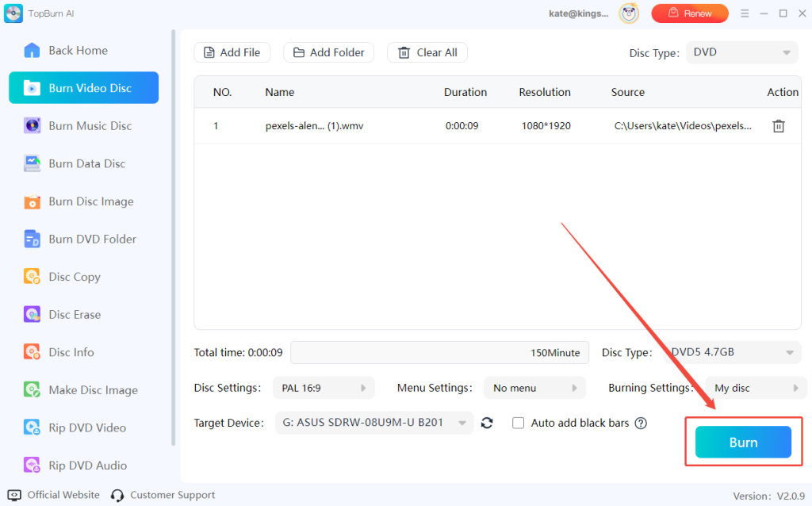
Task: Open help icon next to Auto add black bars
Action: [x=641, y=423]
